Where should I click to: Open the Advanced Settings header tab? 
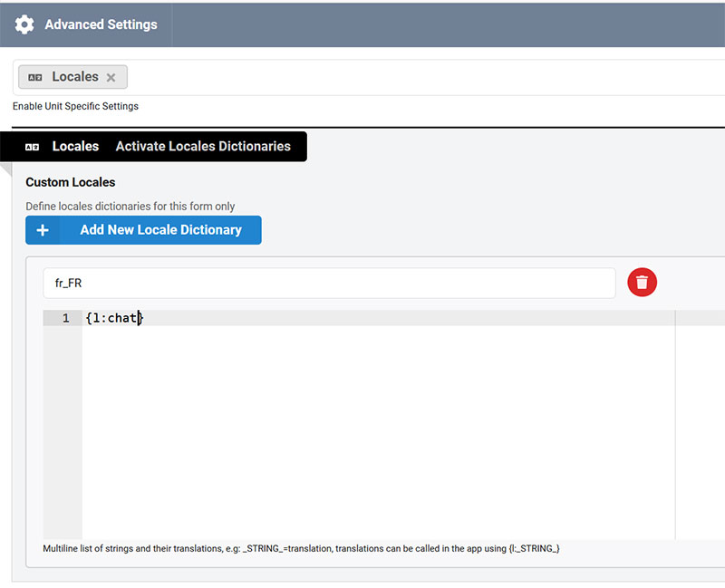point(101,24)
